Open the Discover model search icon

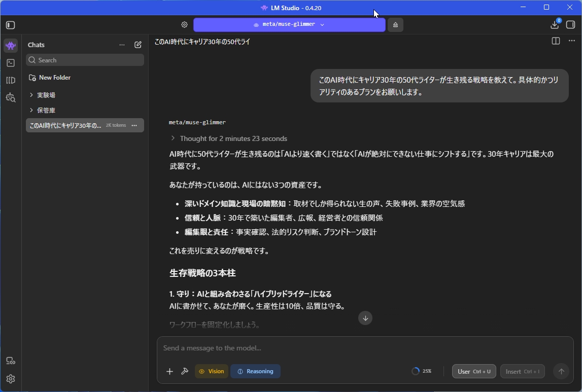pos(11,97)
